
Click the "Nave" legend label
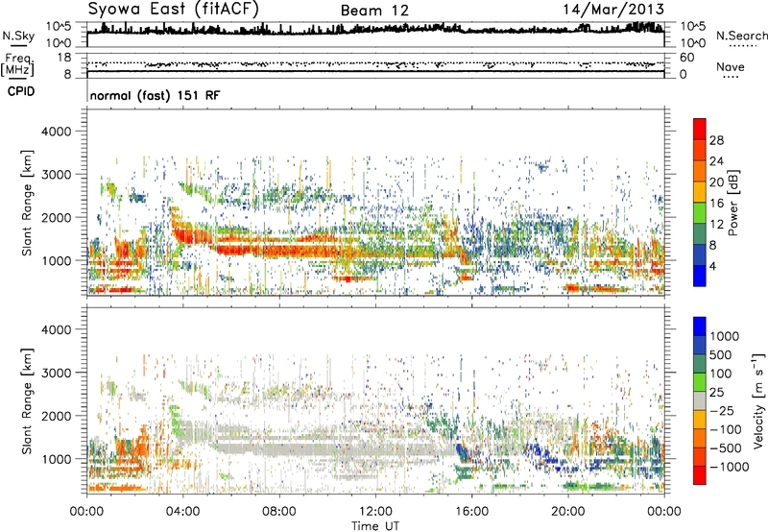(x=731, y=67)
